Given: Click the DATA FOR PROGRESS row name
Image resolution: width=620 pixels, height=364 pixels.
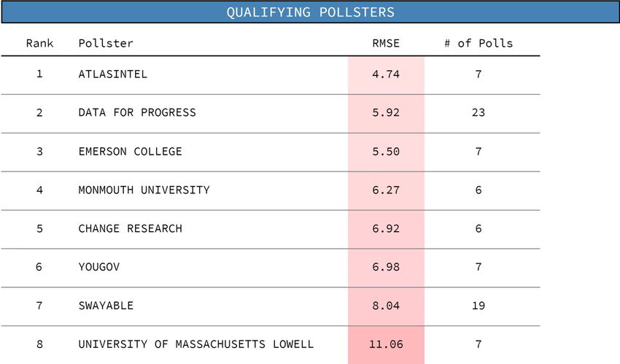Looking at the screenshot, I should coord(137,112).
